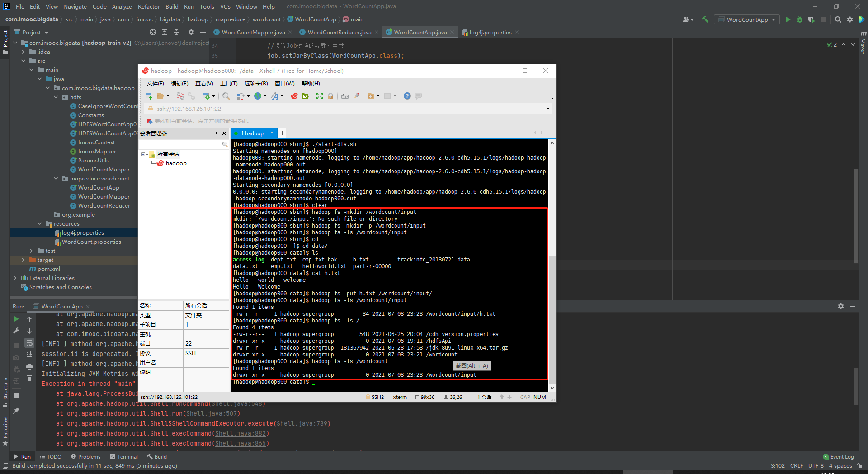Toggle Xshell full screen icon

click(320, 96)
